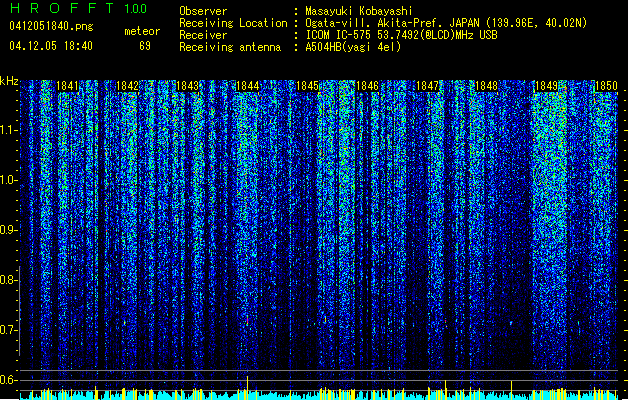The width and height of the screenshot is (629, 400).
Task: Click the version number 1.0.0
Action: click(x=135, y=8)
